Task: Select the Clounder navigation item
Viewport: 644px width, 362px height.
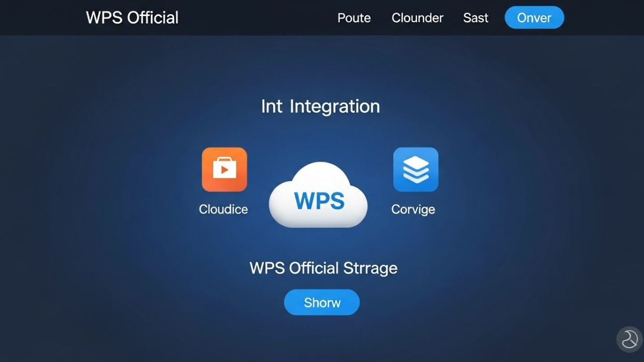Action: pyautogui.click(x=417, y=18)
